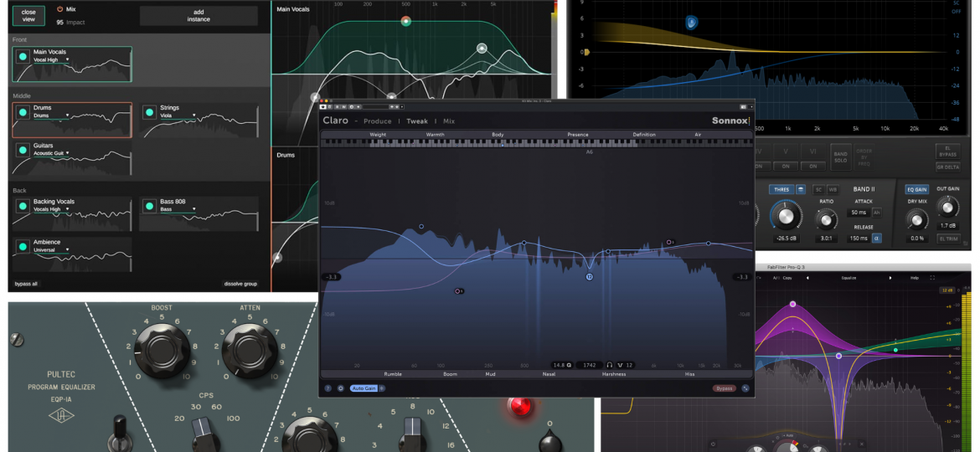Switch to the Tweak tab in Claro
980x452 pixels.
click(x=417, y=121)
